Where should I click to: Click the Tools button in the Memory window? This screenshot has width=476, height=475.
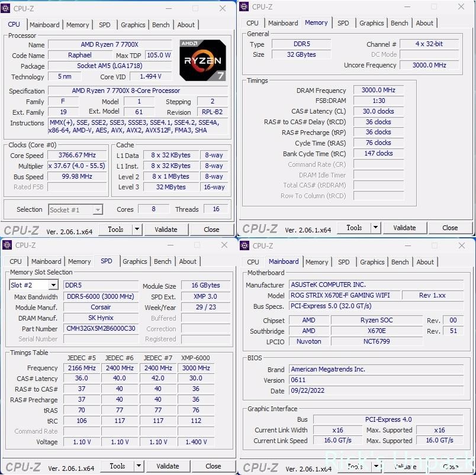pos(354,228)
